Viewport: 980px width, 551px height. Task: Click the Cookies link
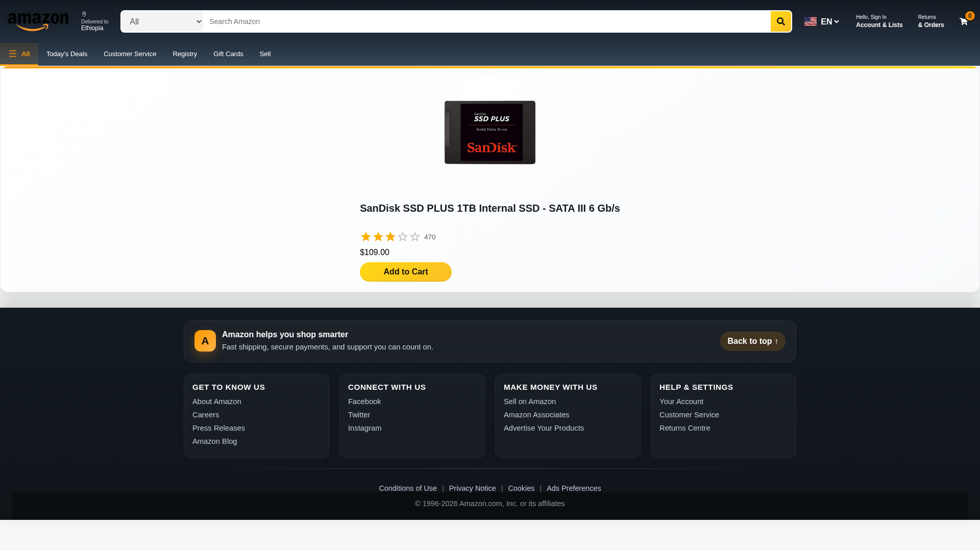[x=521, y=488]
